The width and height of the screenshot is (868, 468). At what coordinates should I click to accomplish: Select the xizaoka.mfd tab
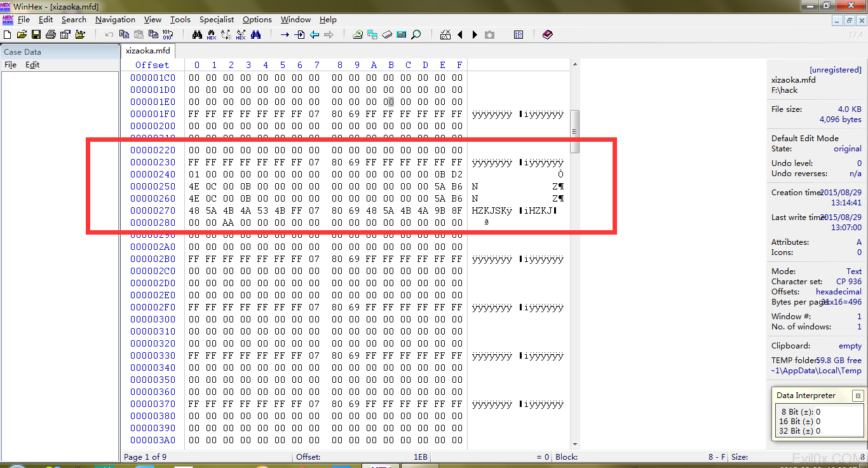[147, 51]
